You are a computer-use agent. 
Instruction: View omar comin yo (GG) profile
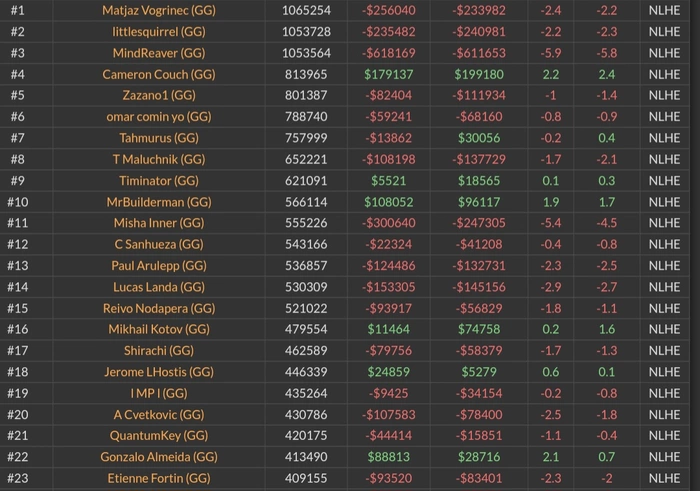click(159, 117)
